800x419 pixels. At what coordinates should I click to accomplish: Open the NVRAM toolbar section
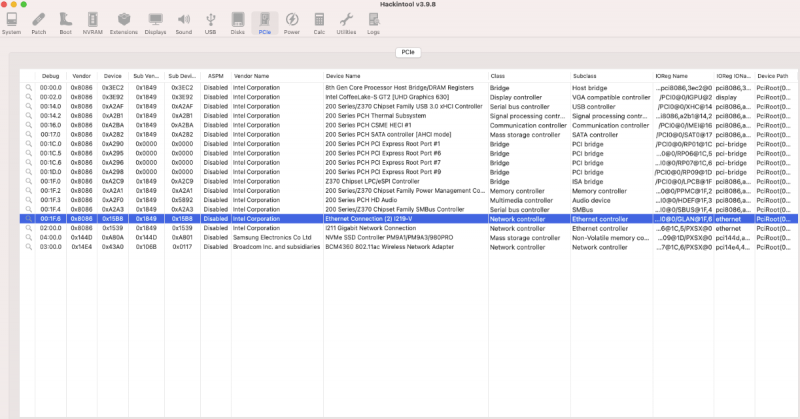[92, 23]
